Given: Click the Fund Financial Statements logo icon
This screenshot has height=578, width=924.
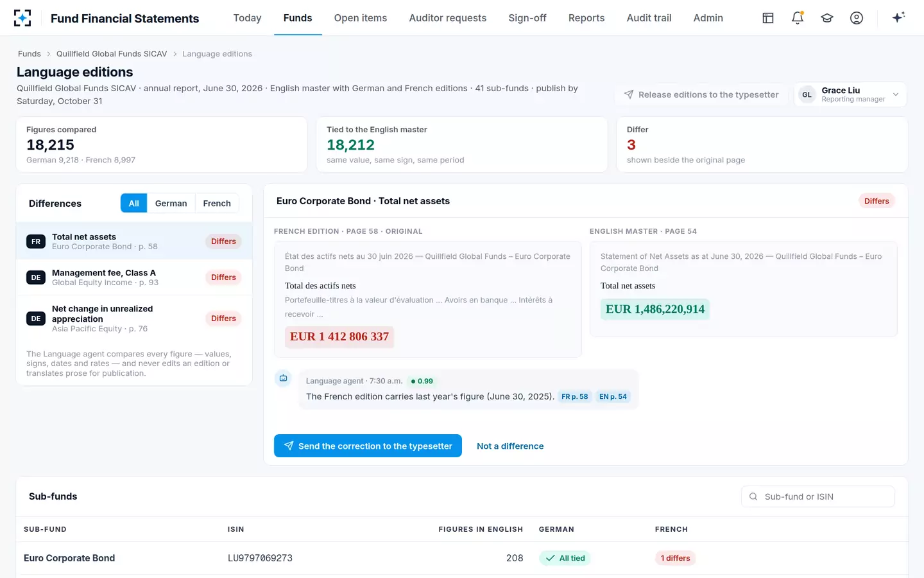Looking at the screenshot, I should click(x=22, y=18).
